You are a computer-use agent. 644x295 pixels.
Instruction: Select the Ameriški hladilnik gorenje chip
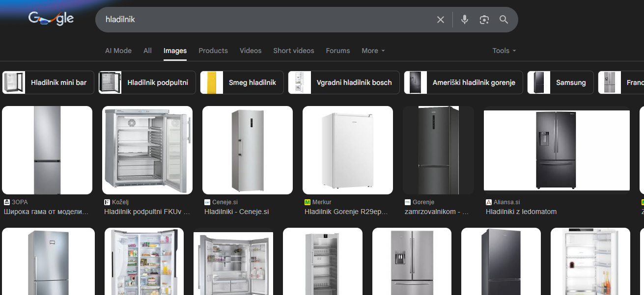[463, 82]
